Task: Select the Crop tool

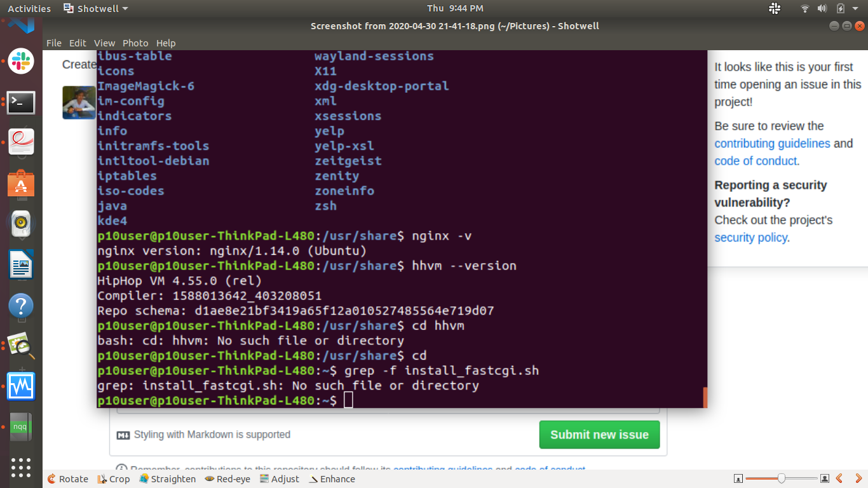Action: 113,479
